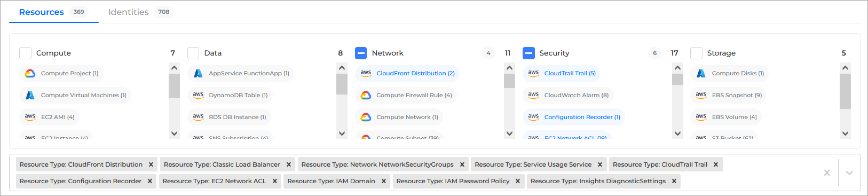Click AWS icon on EC2 AMI
The width and height of the screenshot is (868, 196).
pyautogui.click(x=30, y=116)
